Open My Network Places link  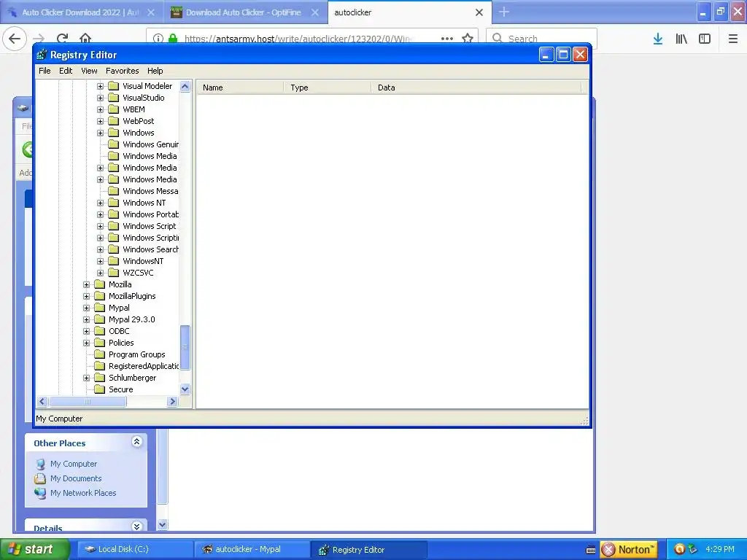[83, 494]
